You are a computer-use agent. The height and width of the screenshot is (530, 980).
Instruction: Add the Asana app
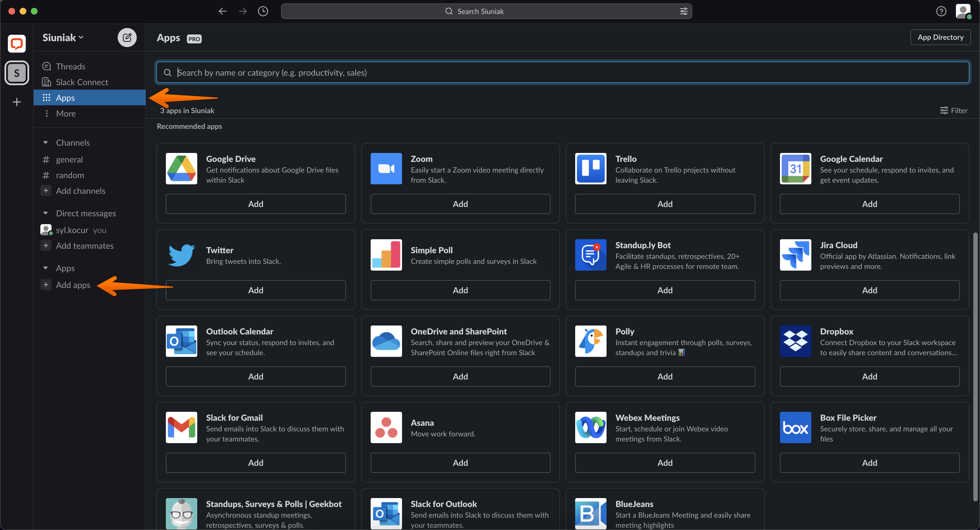coord(460,463)
